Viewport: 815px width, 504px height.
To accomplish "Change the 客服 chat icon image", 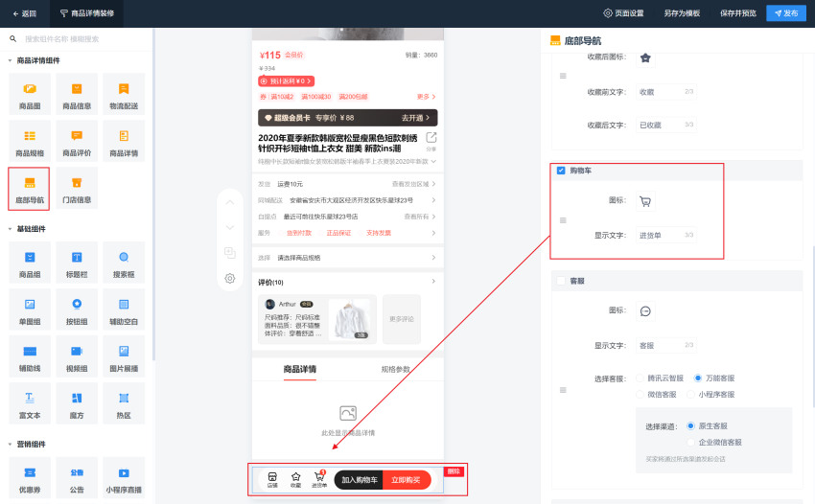I will 645,311.
